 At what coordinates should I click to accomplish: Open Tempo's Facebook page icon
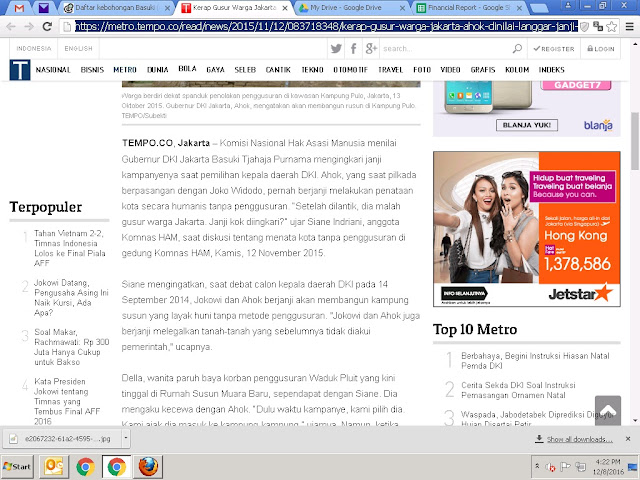353,49
